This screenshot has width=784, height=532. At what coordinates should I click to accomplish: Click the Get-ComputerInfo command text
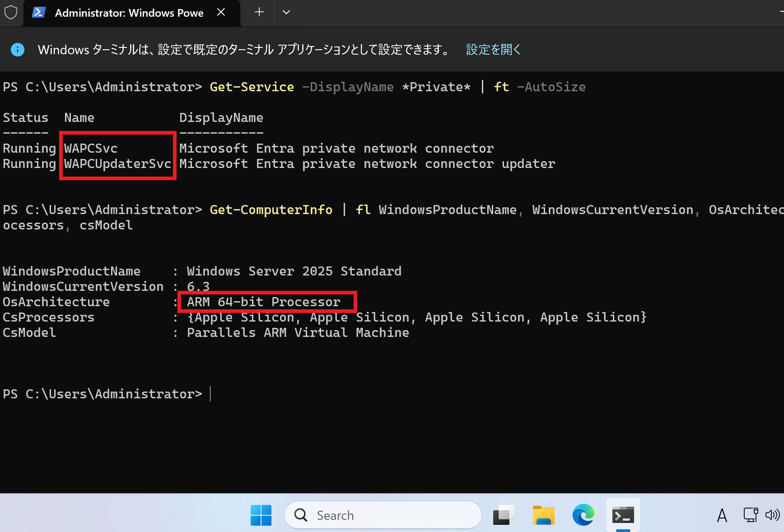click(x=271, y=210)
